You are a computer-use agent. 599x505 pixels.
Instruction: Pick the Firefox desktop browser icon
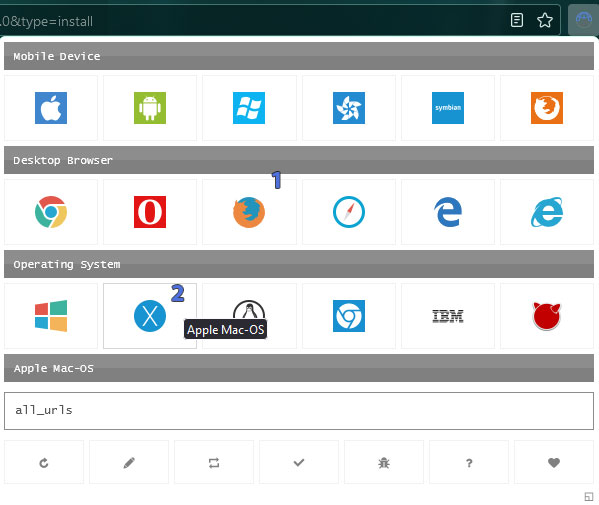(249, 212)
